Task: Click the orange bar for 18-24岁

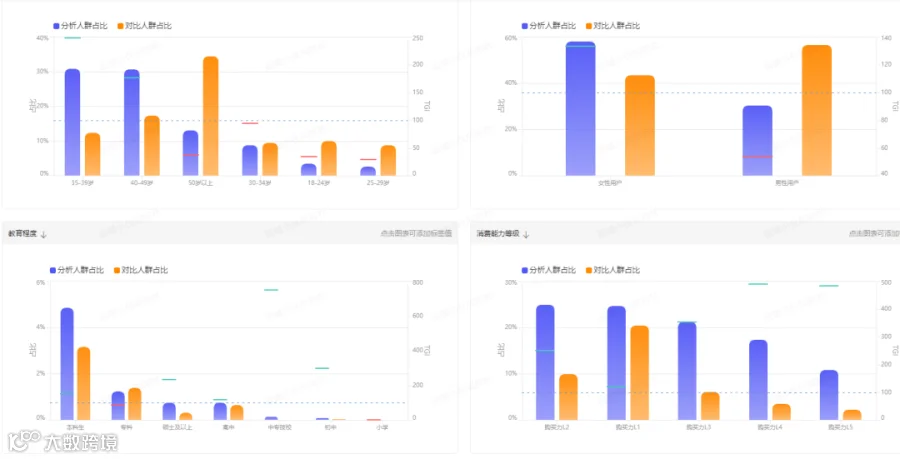Action: point(328,158)
